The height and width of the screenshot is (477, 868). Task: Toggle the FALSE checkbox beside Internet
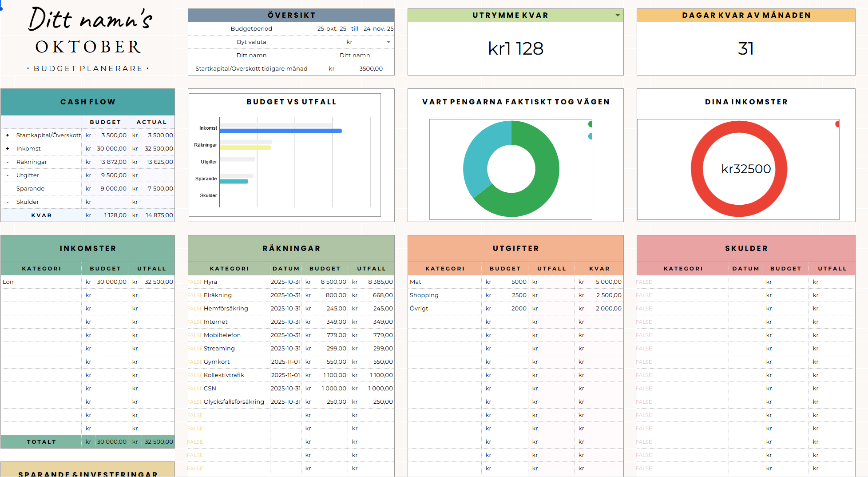click(x=195, y=322)
